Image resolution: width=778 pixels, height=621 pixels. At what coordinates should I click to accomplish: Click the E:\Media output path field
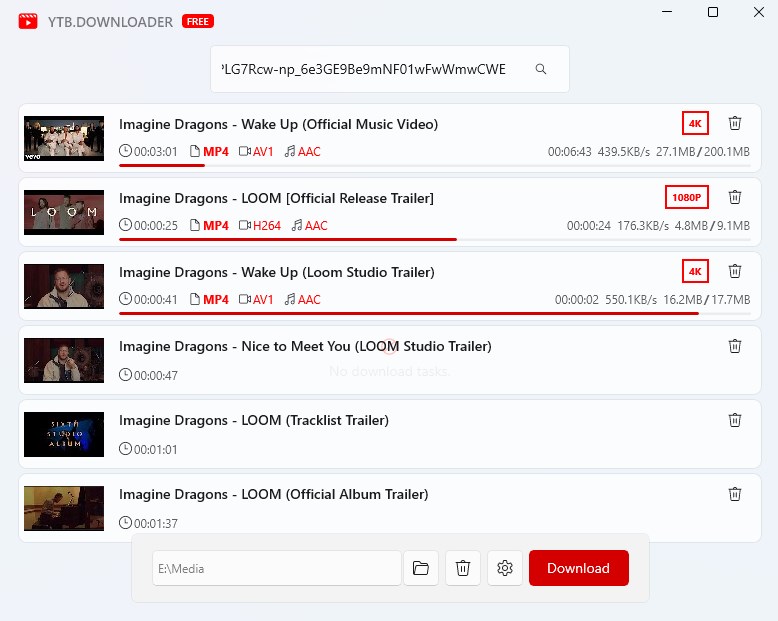point(277,568)
